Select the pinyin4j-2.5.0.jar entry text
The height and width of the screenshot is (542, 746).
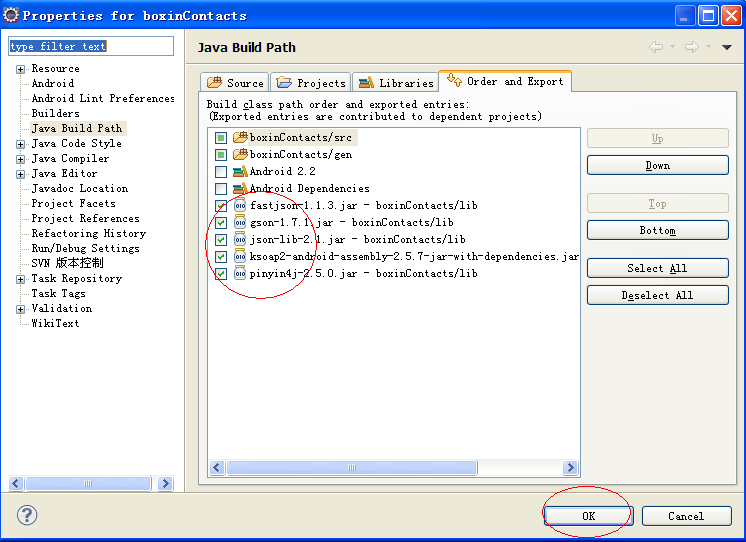tap(363, 274)
